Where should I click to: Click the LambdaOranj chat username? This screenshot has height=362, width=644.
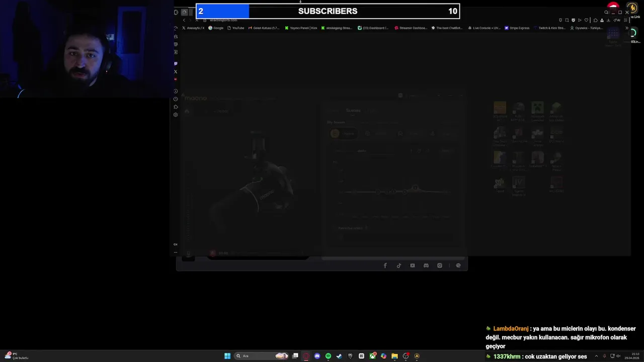(x=511, y=328)
